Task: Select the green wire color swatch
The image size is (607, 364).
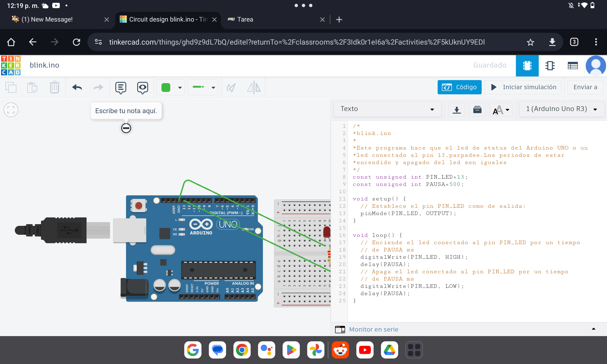Action: (x=166, y=88)
